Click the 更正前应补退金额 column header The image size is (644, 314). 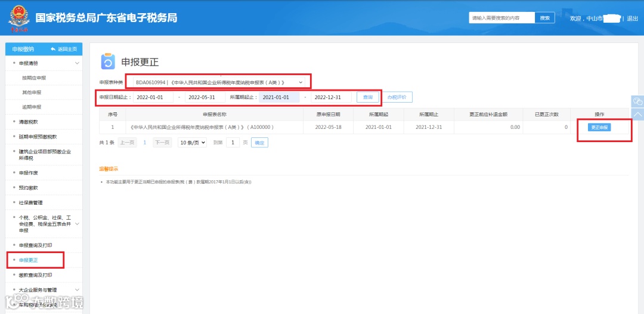489,114
